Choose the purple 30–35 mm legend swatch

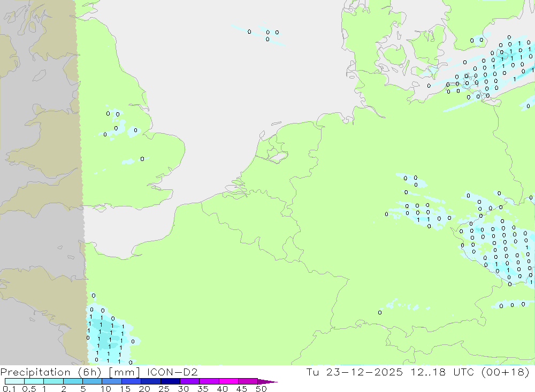[x=189, y=382]
